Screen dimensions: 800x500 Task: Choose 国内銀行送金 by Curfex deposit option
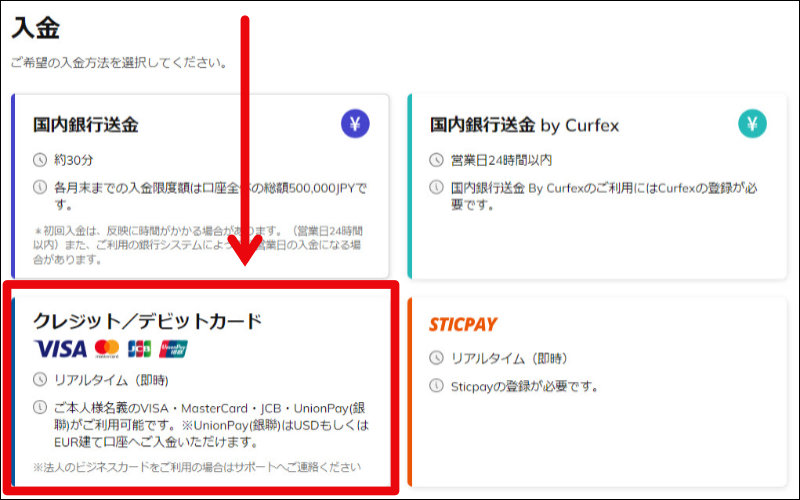(x=524, y=125)
